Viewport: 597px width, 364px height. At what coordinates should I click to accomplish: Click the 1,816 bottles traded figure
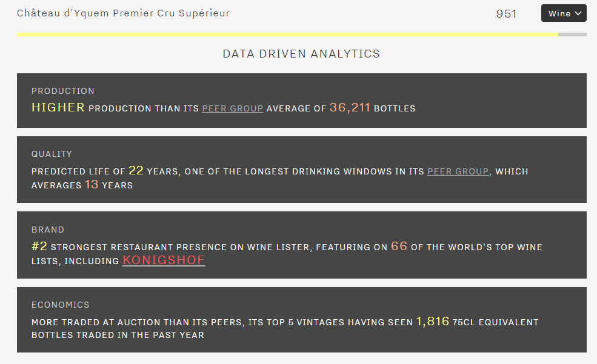pos(432,322)
